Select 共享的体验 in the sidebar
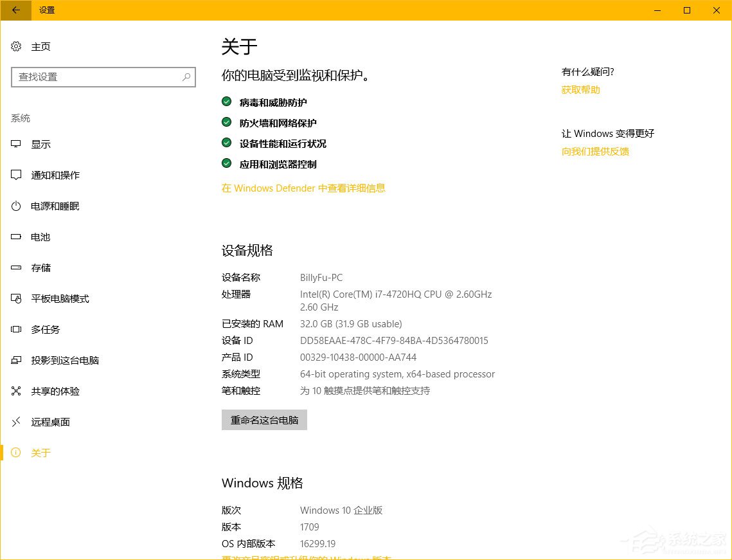732x560 pixels. pos(54,391)
